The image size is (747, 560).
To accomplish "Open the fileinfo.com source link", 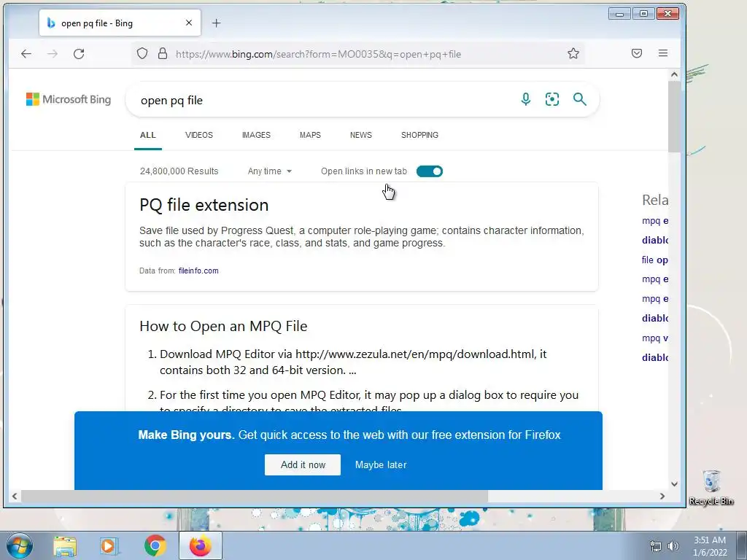I will pos(198,271).
